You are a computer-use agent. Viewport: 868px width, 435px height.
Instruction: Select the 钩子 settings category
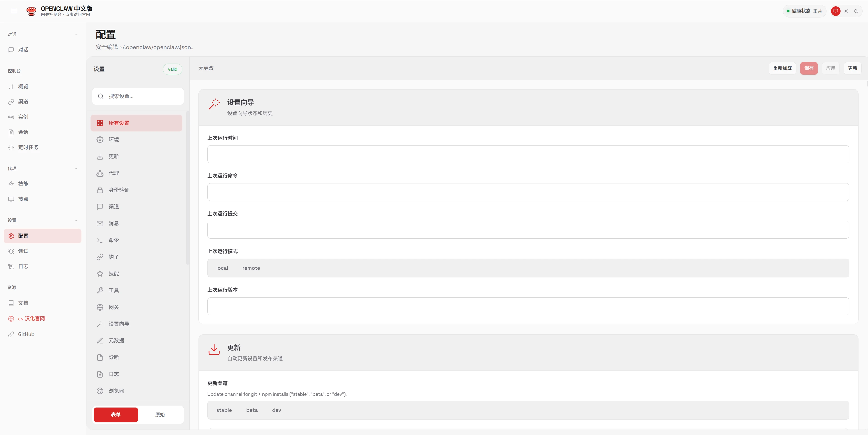pyautogui.click(x=114, y=257)
